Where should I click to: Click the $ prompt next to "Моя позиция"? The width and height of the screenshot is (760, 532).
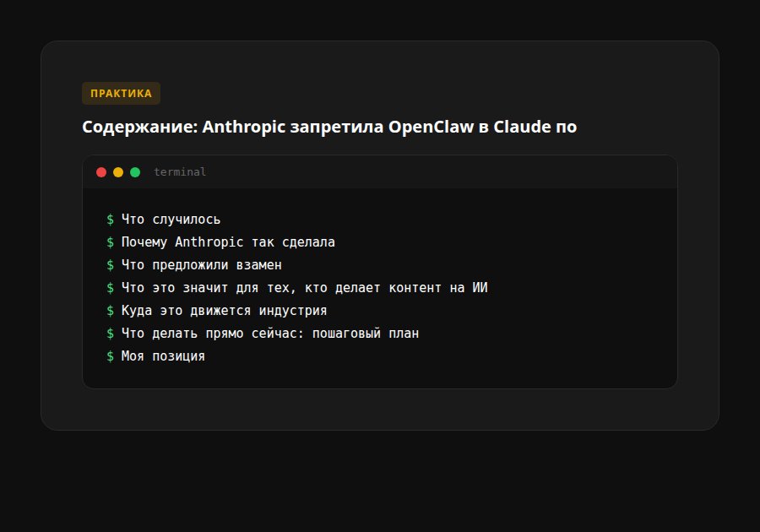point(111,356)
